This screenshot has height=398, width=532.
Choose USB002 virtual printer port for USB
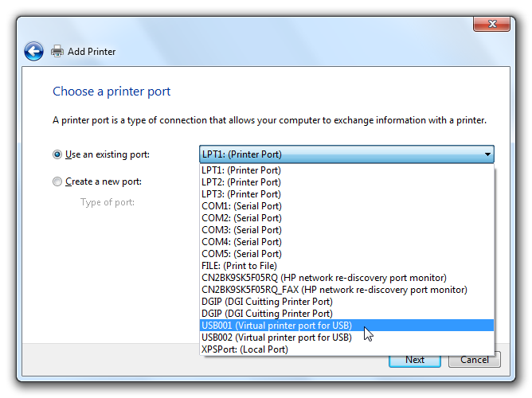tap(276, 338)
